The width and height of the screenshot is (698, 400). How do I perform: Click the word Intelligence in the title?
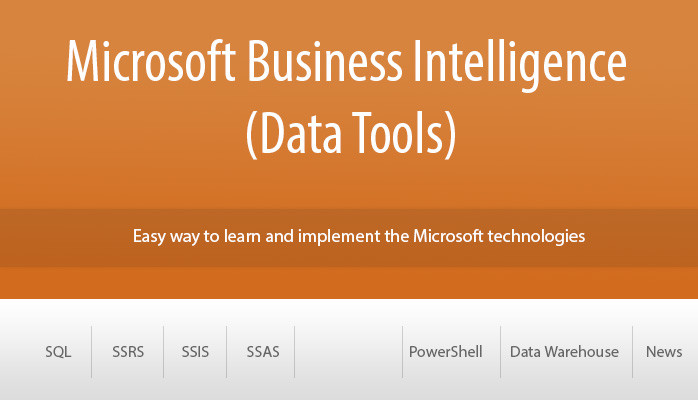pos(520,65)
